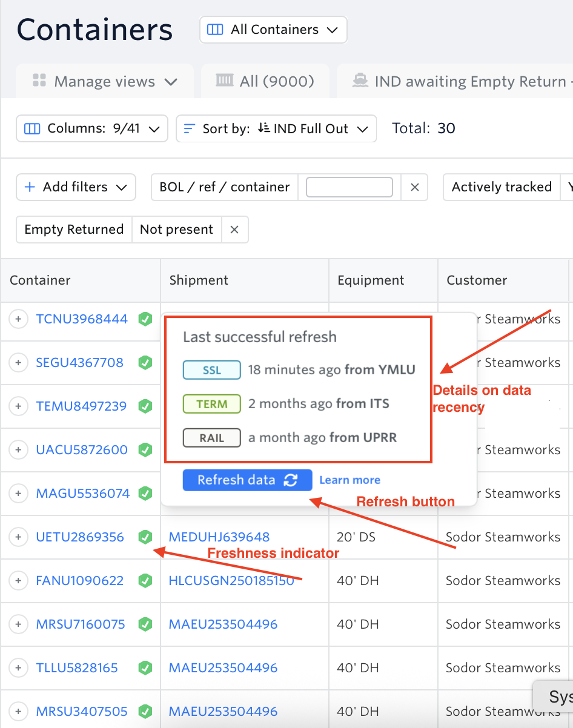Switch to the All (9000) tab
This screenshot has height=728, width=573.
pos(265,81)
